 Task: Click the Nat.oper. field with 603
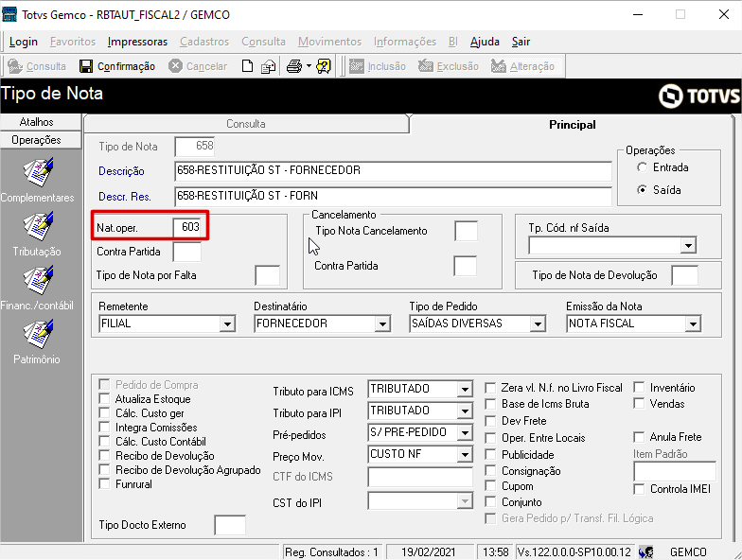click(187, 227)
